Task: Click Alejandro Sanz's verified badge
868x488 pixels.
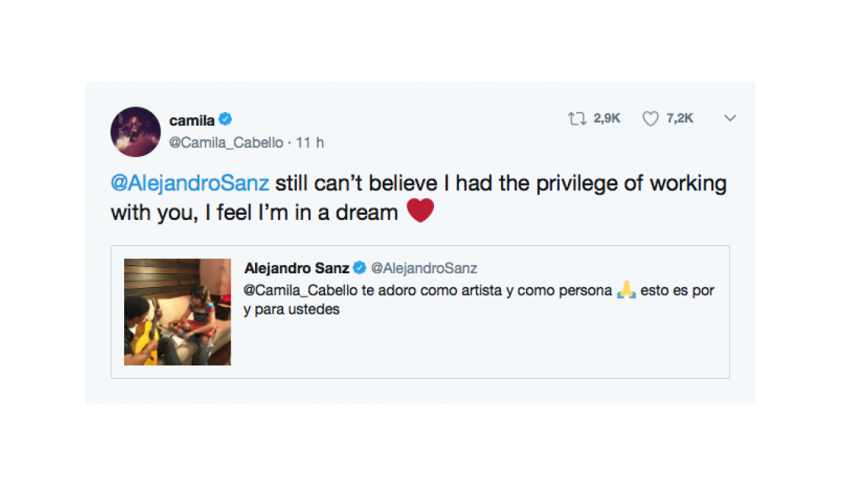Action: point(359,268)
